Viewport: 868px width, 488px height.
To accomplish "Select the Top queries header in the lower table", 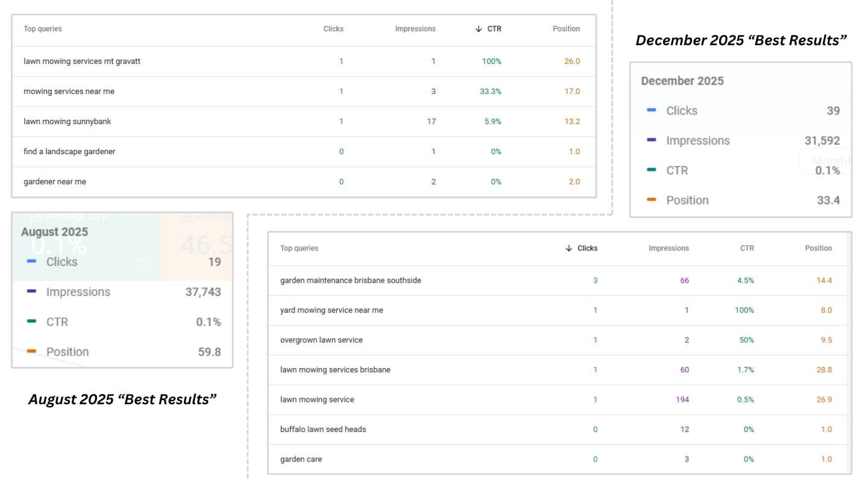I will (299, 248).
